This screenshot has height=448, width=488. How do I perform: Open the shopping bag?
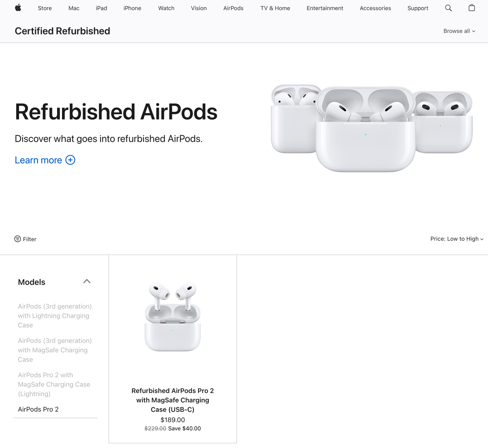[471, 8]
